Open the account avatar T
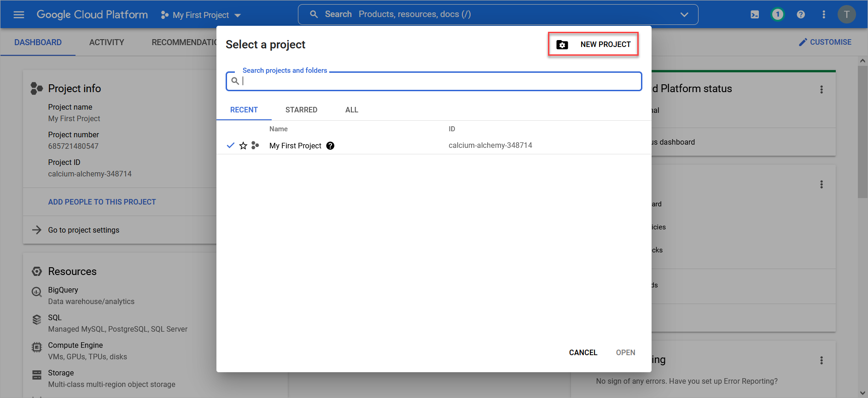This screenshot has width=868, height=398. [x=846, y=14]
